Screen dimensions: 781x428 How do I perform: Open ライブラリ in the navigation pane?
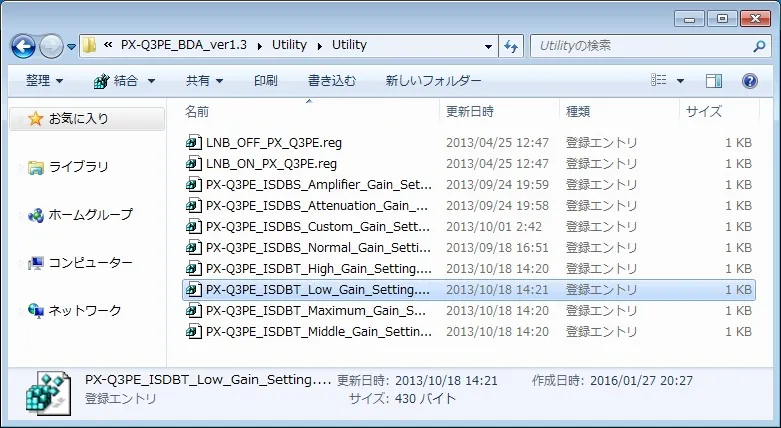(79, 166)
